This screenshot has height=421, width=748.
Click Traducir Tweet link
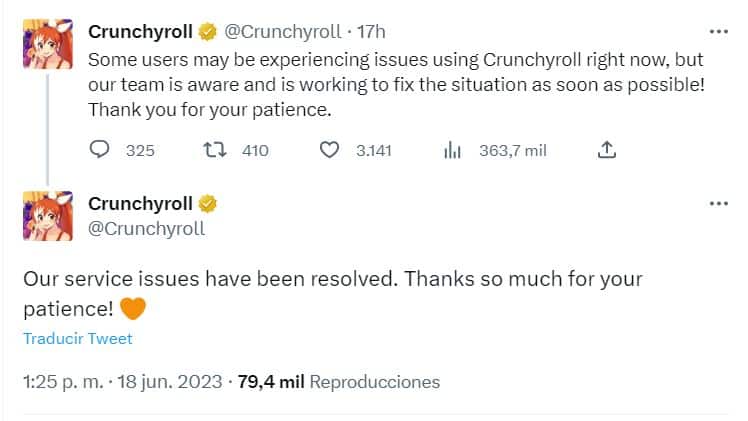78,338
